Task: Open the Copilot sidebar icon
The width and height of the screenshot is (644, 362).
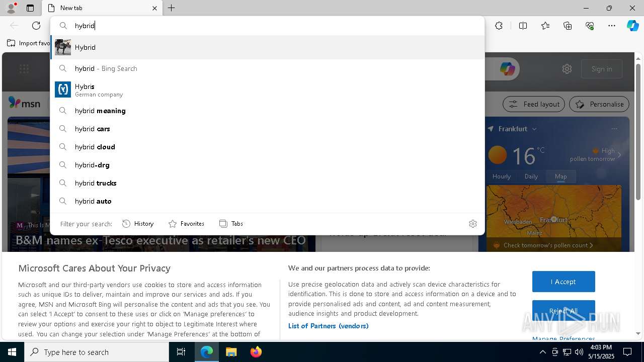Action: pos(632,26)
